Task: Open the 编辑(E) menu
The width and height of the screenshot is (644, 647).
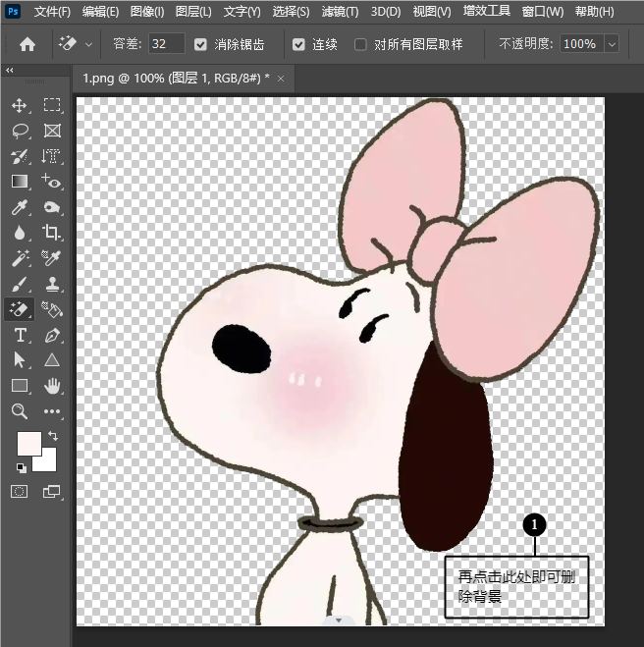Action: [x=100, y=12]
